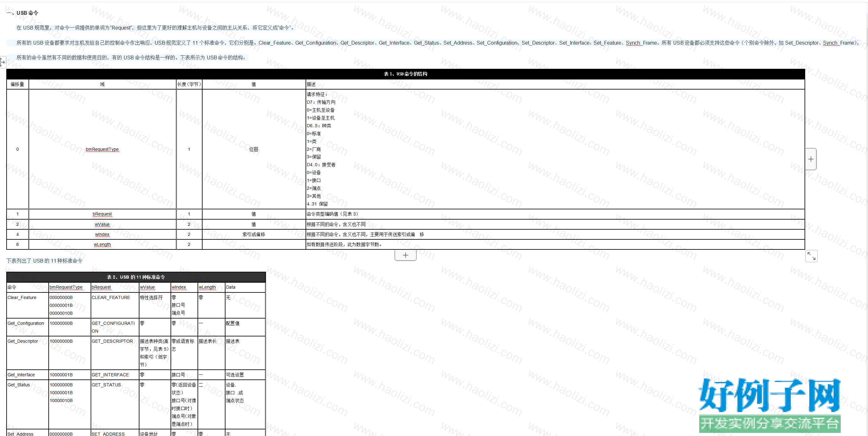Screen dimensions: 868x436
Task: Click the "Clear_Feature" command cell
Action: click(x=28, y=305)
